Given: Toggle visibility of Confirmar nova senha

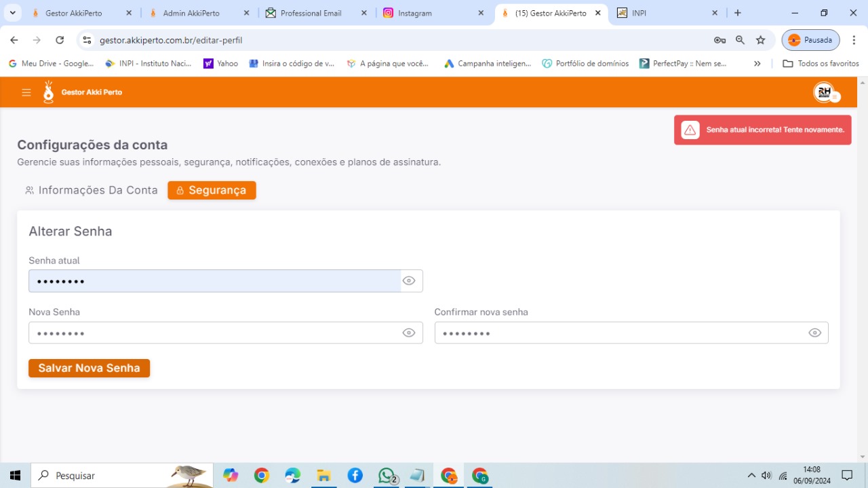Looking at the screenshot, I should point(815,333).
